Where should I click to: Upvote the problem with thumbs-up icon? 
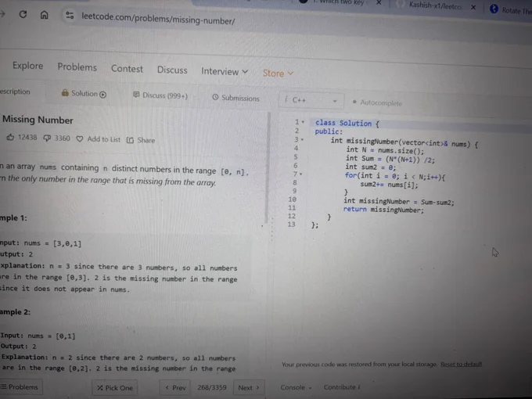10,137
